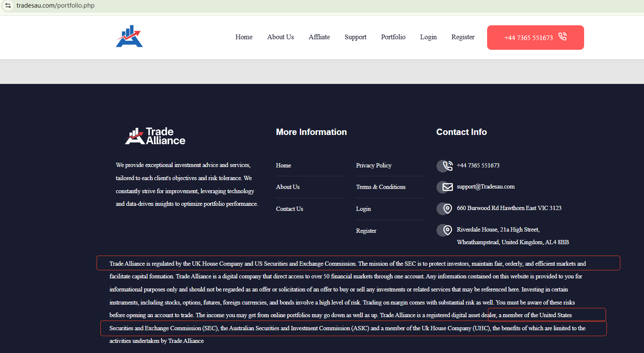This screenshot has height=353, width=644.
Task: Click the footer Trade Alliance logo
Action: point(155,136)
